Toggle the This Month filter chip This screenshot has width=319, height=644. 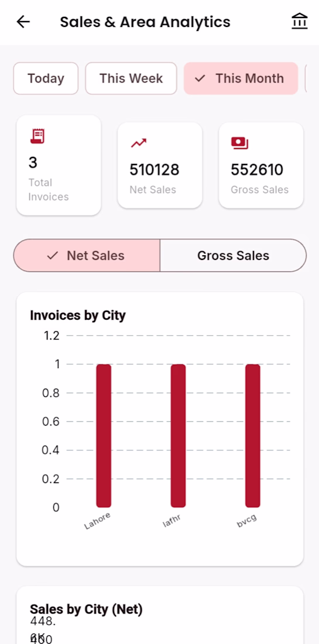pyautogui.click(x=241, y=78)
